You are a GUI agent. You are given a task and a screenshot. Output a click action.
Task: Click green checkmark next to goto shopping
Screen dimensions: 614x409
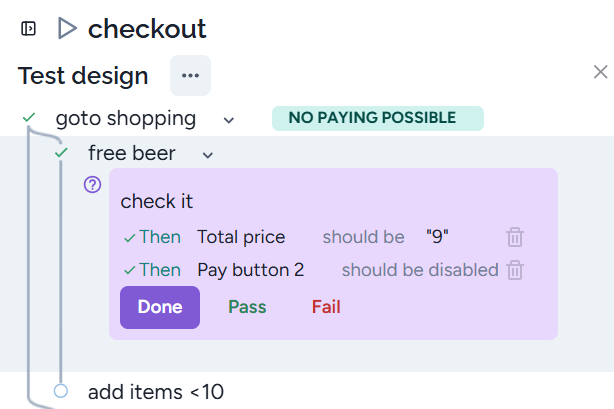pyautogui.click(x=29, y=118)
